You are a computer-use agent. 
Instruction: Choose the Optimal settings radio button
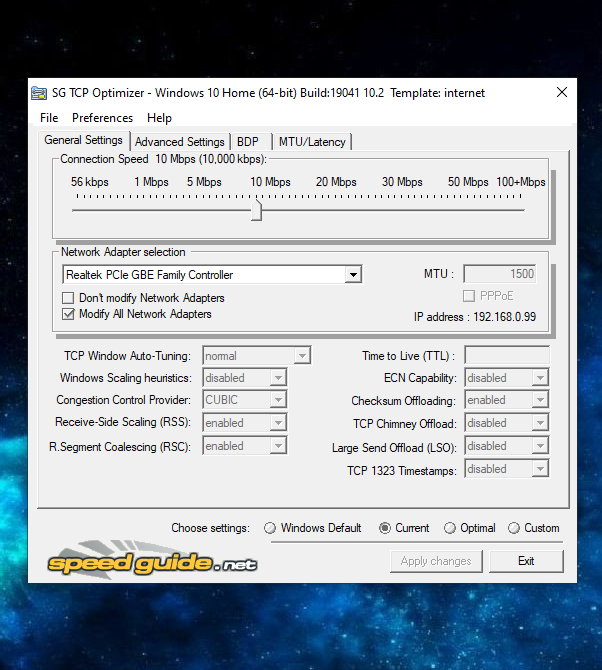(x=449, y=528)
